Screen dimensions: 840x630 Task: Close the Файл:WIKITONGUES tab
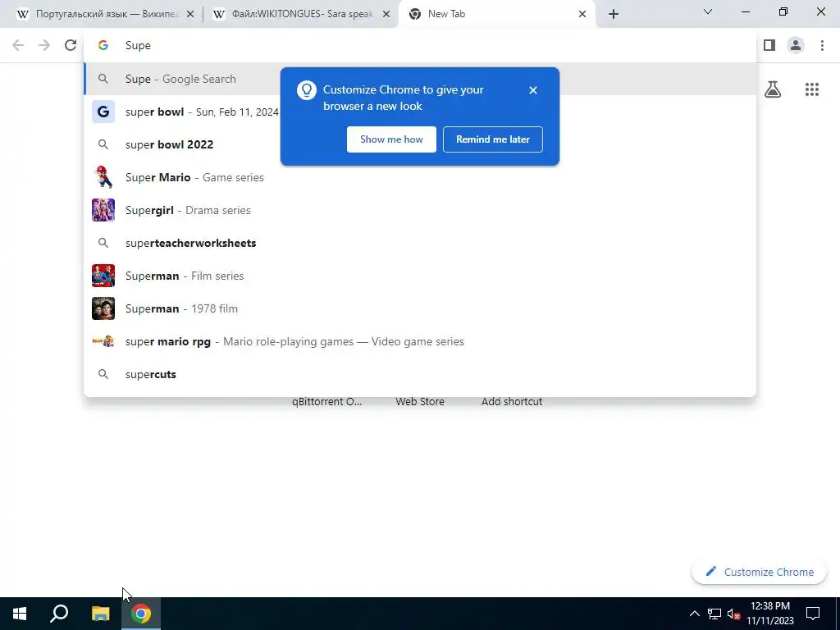pyautogui.click(x=386, y=14)
